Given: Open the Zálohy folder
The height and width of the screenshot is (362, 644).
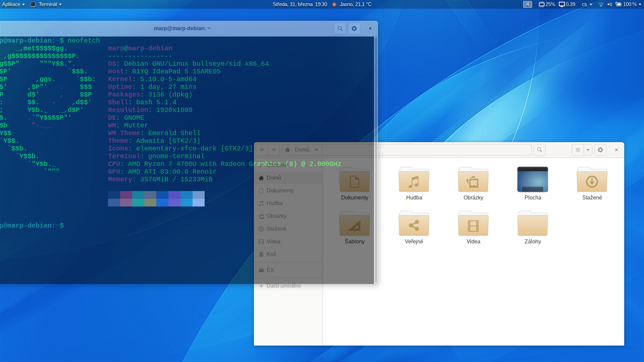Looking at the screenshot, I should (x=533, y=224).
